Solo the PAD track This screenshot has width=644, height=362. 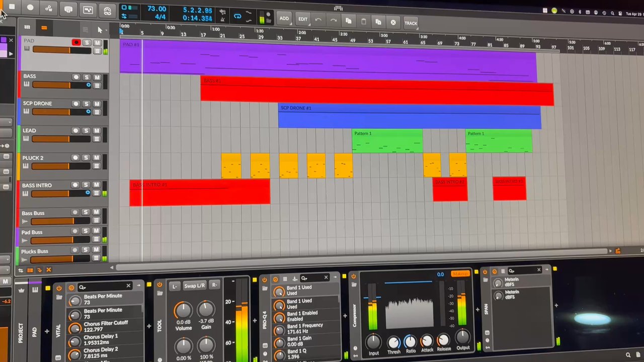[x=87, y=43]
